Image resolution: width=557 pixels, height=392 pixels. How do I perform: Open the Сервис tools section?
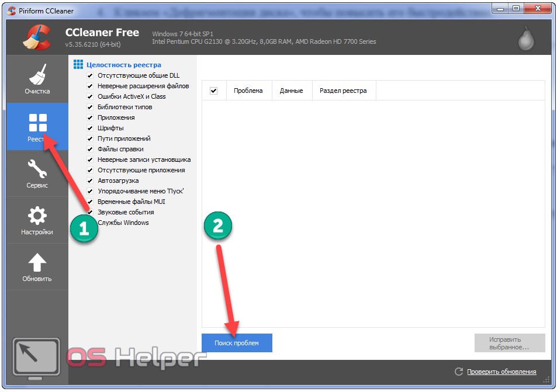[x=37, y=173]
